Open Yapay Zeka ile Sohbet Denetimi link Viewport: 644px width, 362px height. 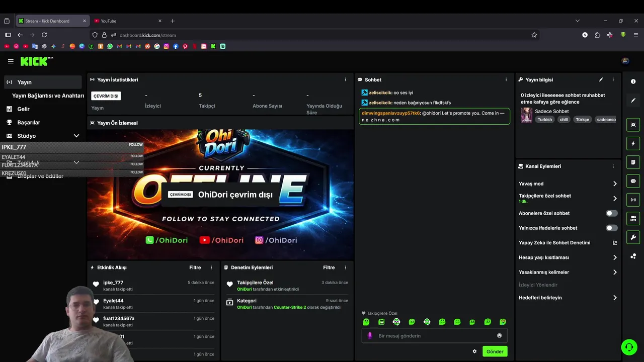point(568,242)
